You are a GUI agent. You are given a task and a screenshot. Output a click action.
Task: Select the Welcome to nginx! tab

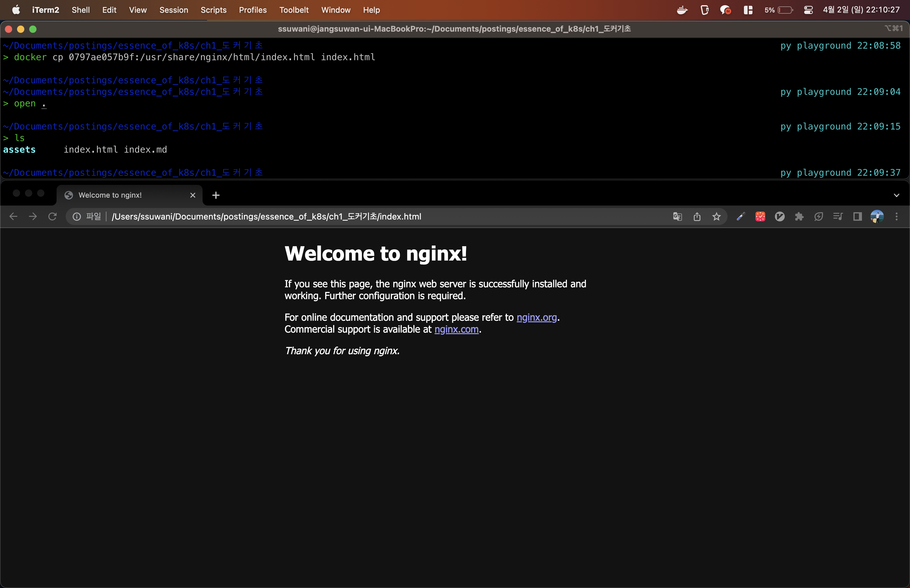pos(130,195)
